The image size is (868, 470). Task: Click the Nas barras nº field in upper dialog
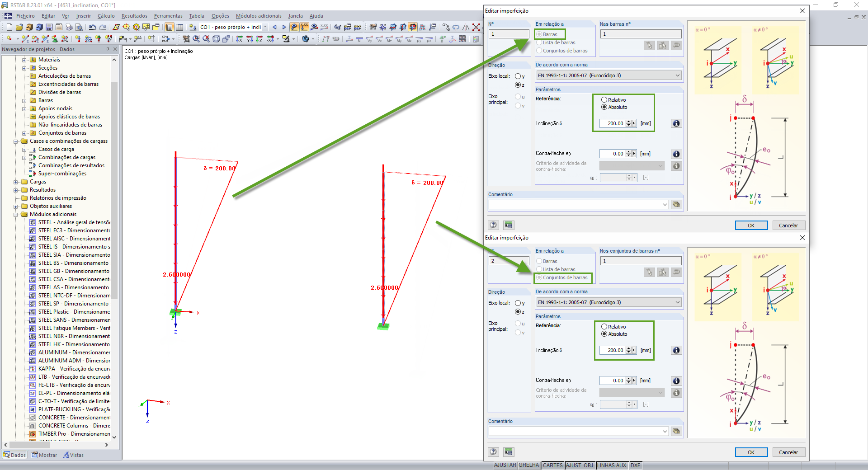[641, 34]
